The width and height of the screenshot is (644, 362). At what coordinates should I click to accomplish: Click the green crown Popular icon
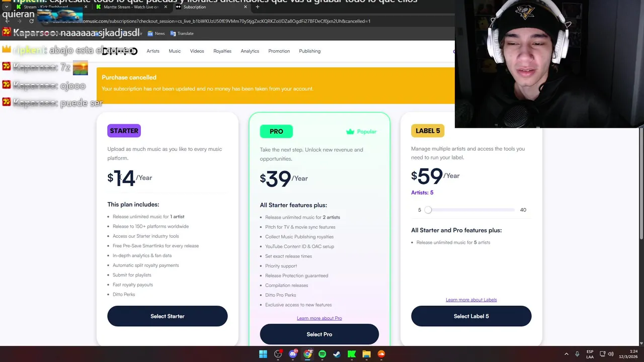click(x=350, y=132)
